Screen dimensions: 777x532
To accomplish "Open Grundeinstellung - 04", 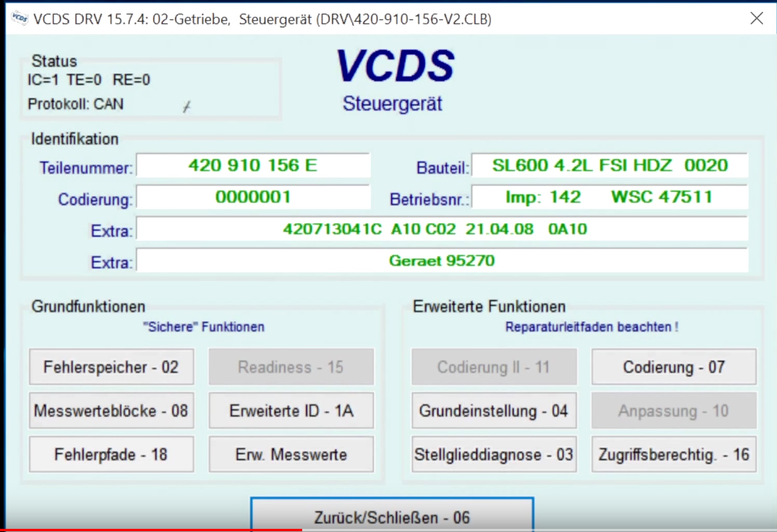I will (x=494, y=410).
